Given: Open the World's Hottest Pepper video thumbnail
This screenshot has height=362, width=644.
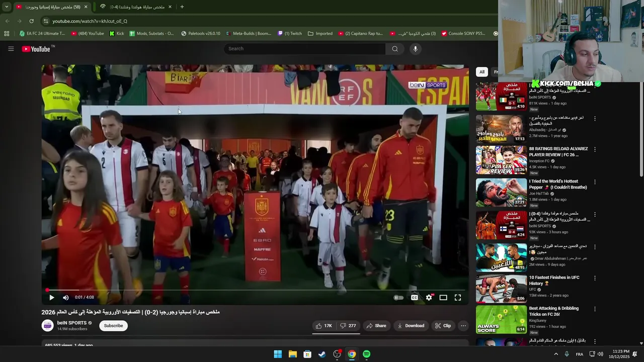Looking at the screenshot, I should (501, 193).
